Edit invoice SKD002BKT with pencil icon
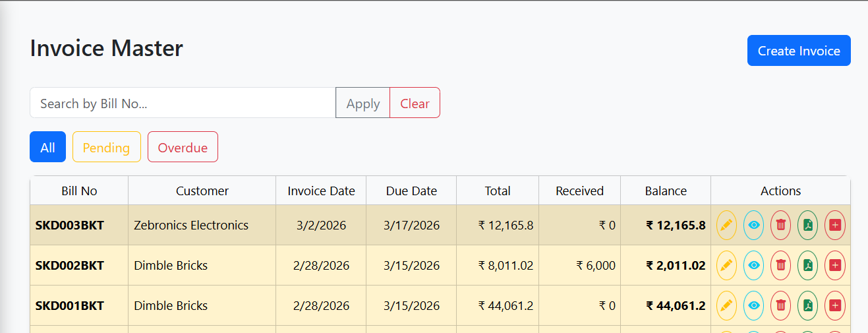This screenshot has width=868, height=333. [x=727, y=265]
